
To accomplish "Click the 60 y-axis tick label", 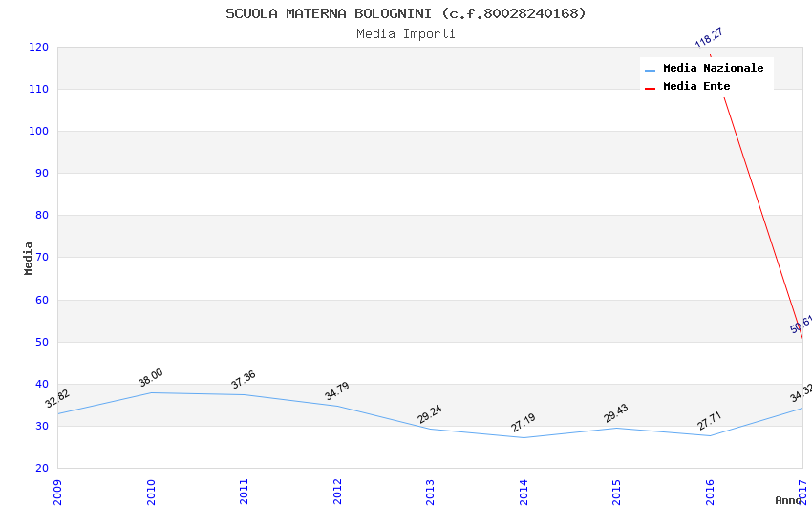I will coord(42,300).
